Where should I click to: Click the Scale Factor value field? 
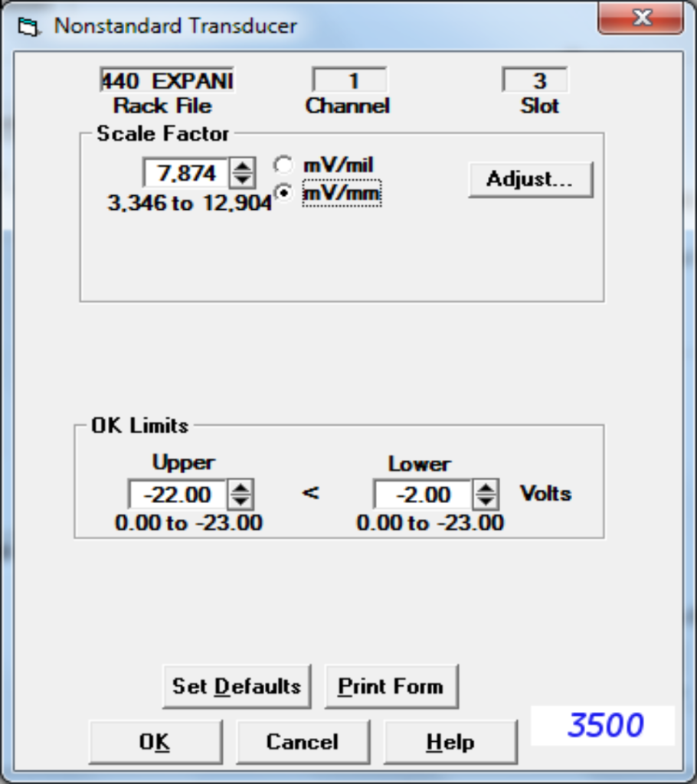tap(186, 174)
